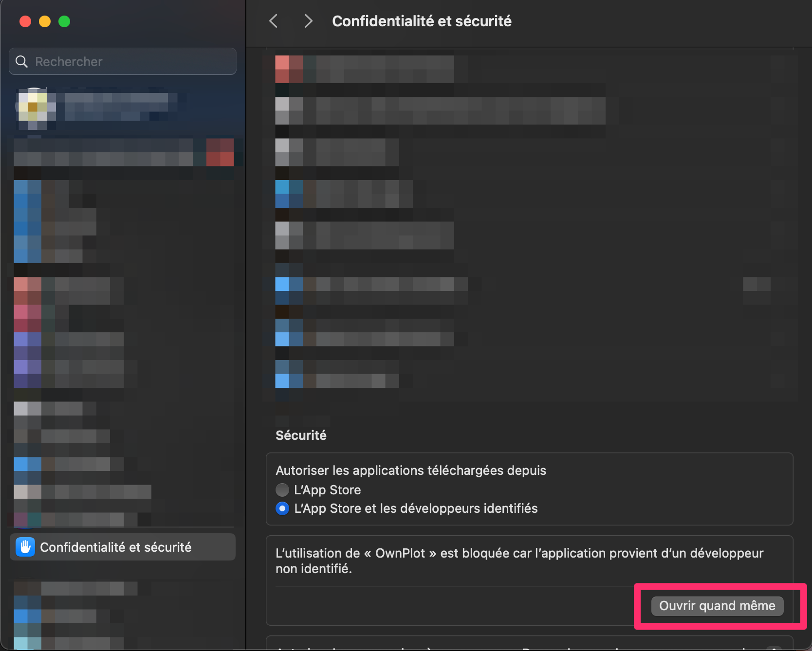
Task: Minimize the window with yellow button
Action: [45, 21]
